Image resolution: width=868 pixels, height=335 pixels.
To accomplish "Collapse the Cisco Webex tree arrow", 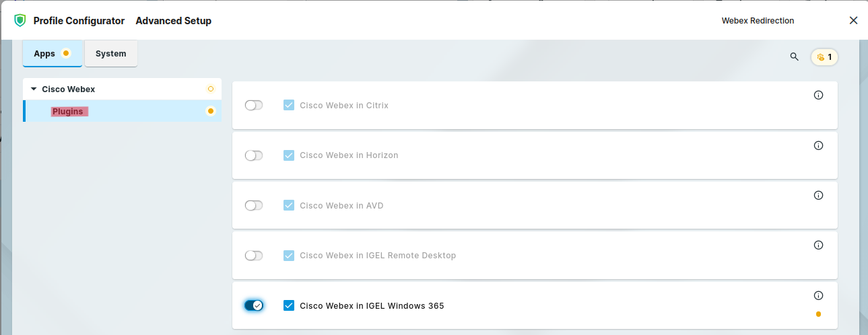I will 34,89.
